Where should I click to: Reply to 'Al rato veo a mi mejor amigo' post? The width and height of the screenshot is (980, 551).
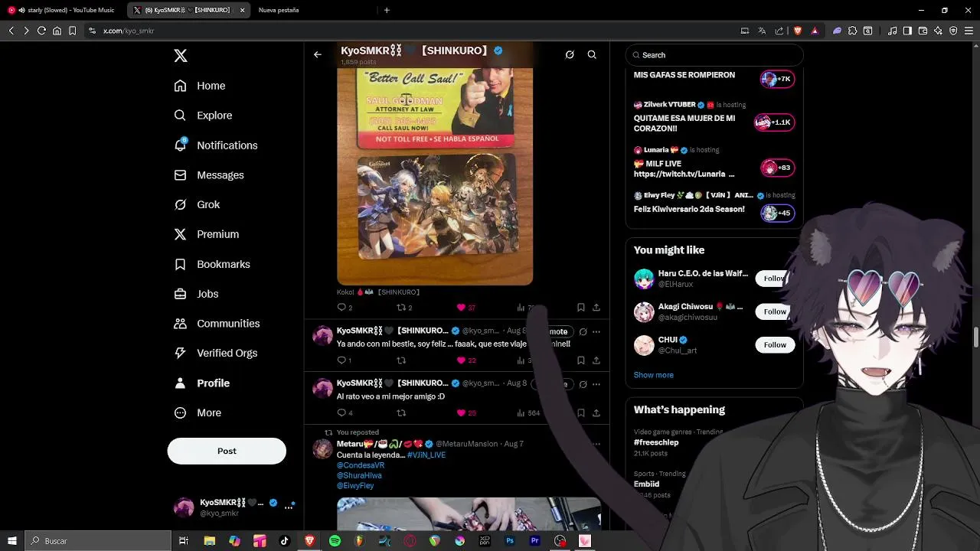coord(342,413)
